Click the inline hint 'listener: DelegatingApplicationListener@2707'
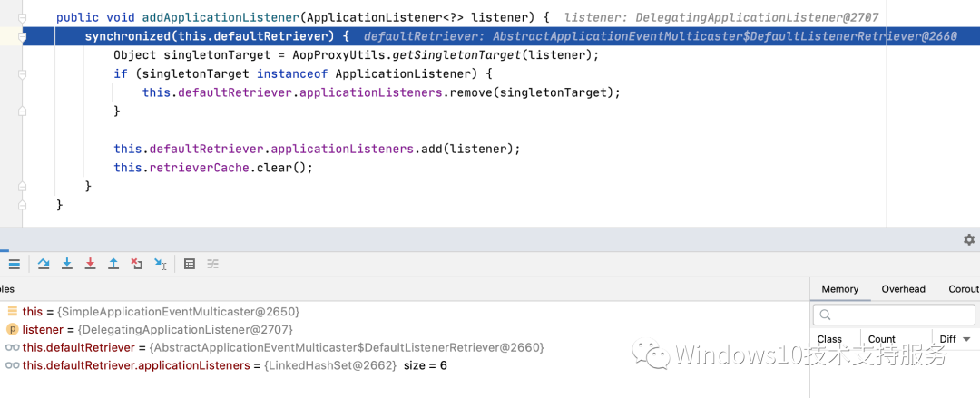 coord(721,18)
